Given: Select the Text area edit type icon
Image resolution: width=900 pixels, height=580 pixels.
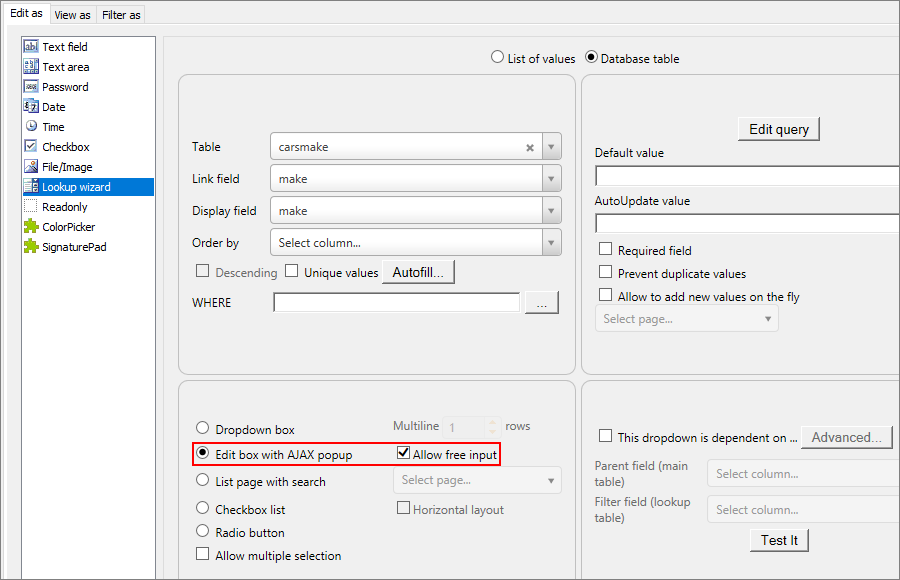Looking at the screenshot, I should (31, 66).
